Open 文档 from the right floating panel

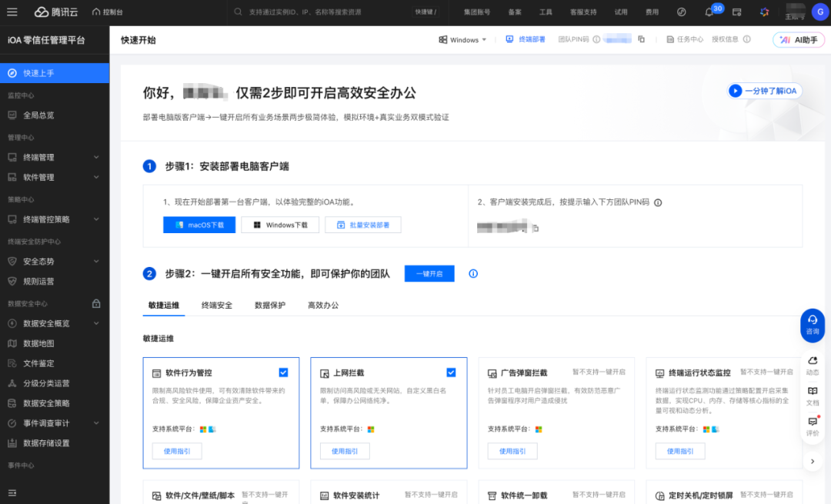[813, 396]
